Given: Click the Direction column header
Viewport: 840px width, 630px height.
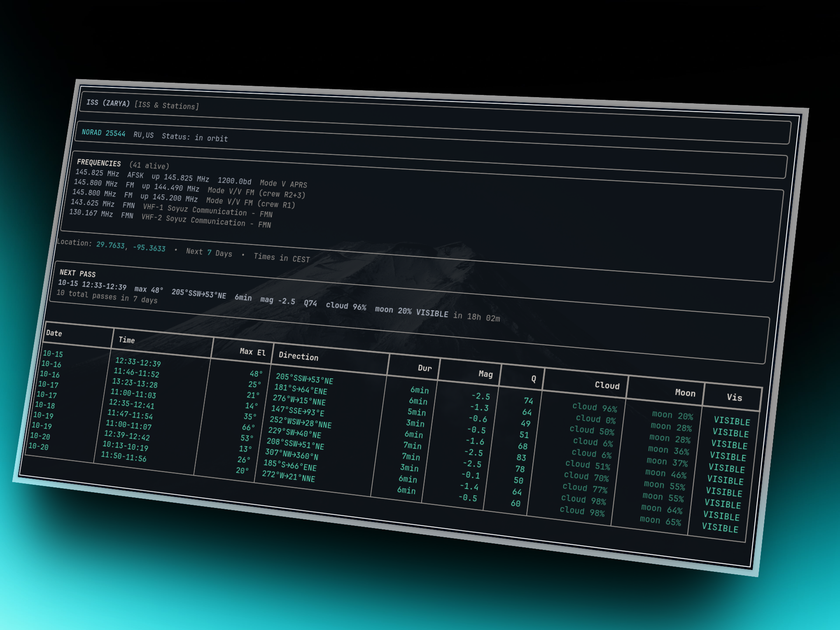Looking at the screenshot, I should (x=298, y=356).
